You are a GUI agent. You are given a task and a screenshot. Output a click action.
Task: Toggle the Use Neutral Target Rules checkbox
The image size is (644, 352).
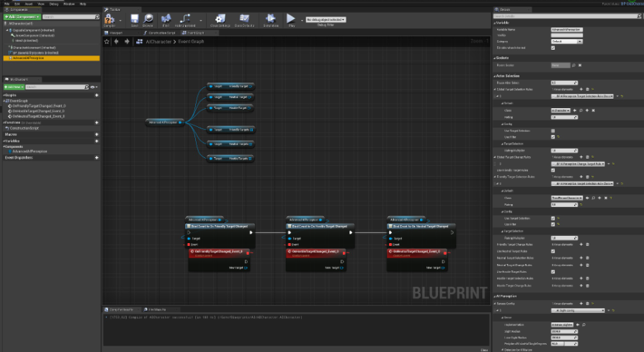click(x=553, y=250)
